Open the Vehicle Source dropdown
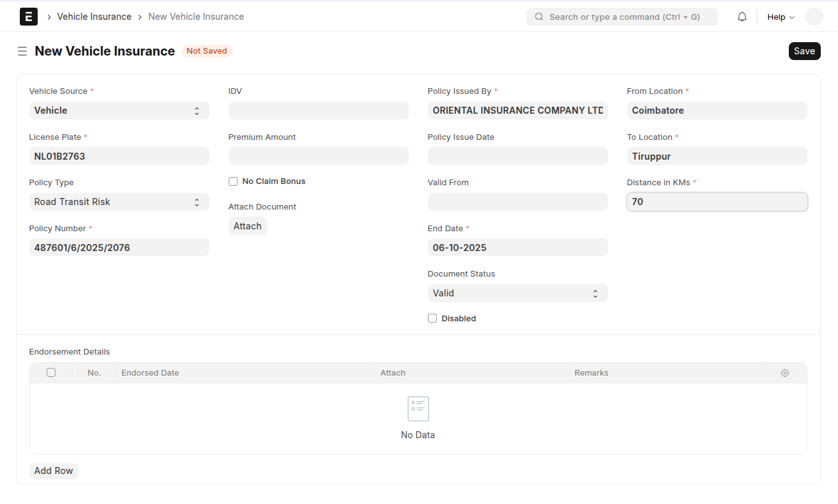This screenshot has width=838, height=504. [x=119, y=111]
